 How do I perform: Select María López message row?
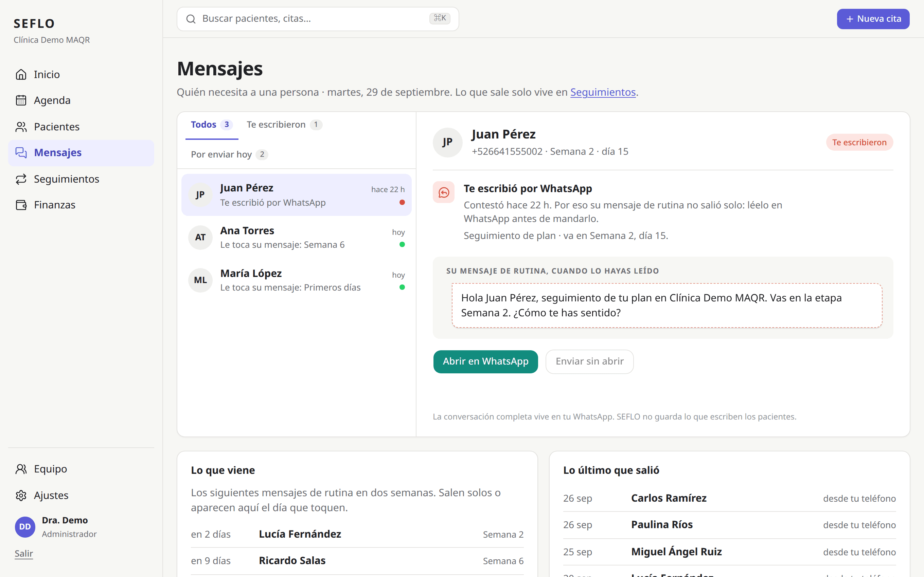click(296, 280)
